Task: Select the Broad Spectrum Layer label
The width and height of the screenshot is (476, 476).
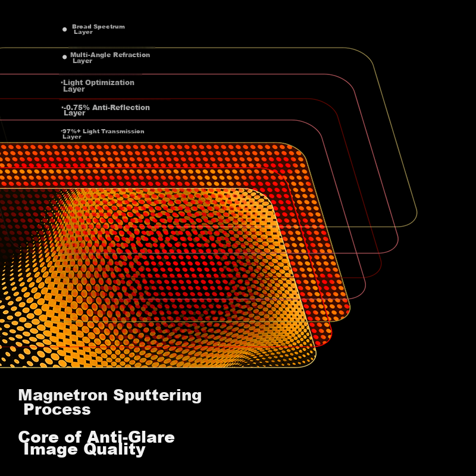Action: coord(98,29)
